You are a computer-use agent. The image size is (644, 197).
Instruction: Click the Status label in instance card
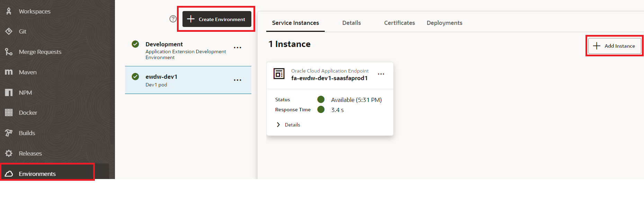pos(283,100)
